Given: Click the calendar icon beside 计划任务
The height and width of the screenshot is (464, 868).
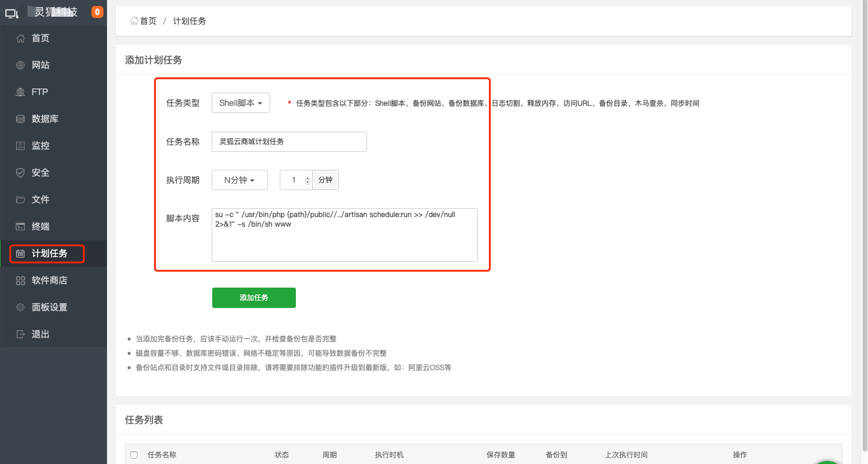Looking at the screenshot, I should [20, 254].
